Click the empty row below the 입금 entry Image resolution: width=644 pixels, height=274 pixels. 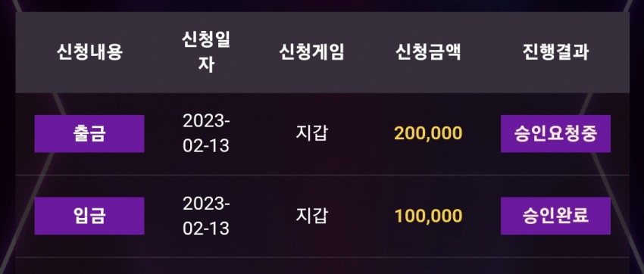323,266
